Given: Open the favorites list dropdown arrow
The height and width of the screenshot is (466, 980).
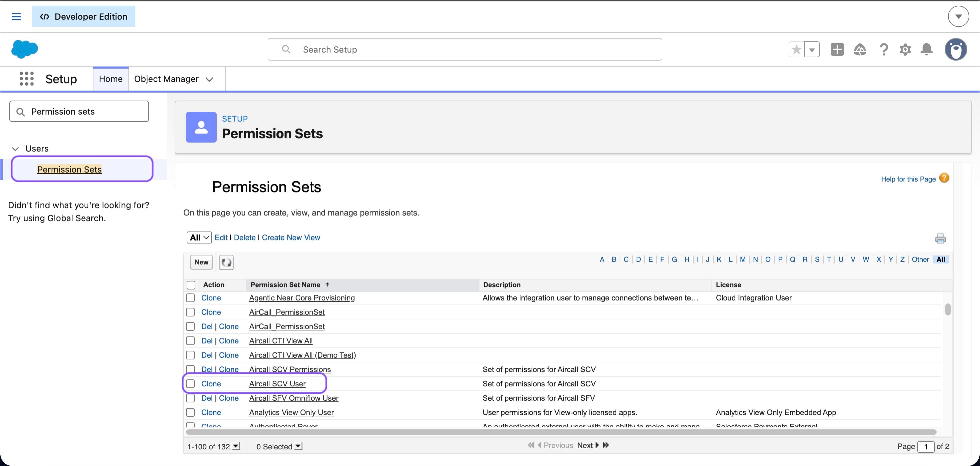Looking at the screenshot, I should click(x=812, y=49).
